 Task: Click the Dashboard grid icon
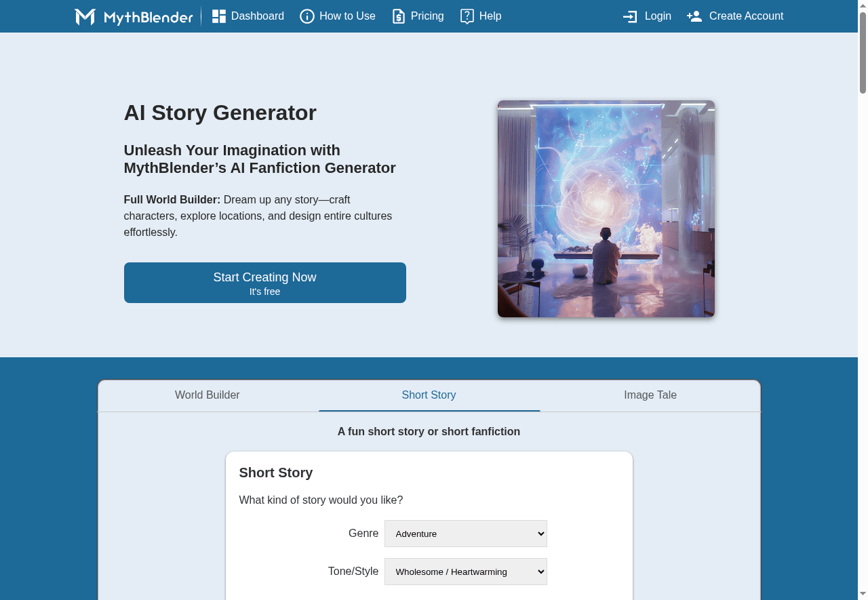coord(218,16)
